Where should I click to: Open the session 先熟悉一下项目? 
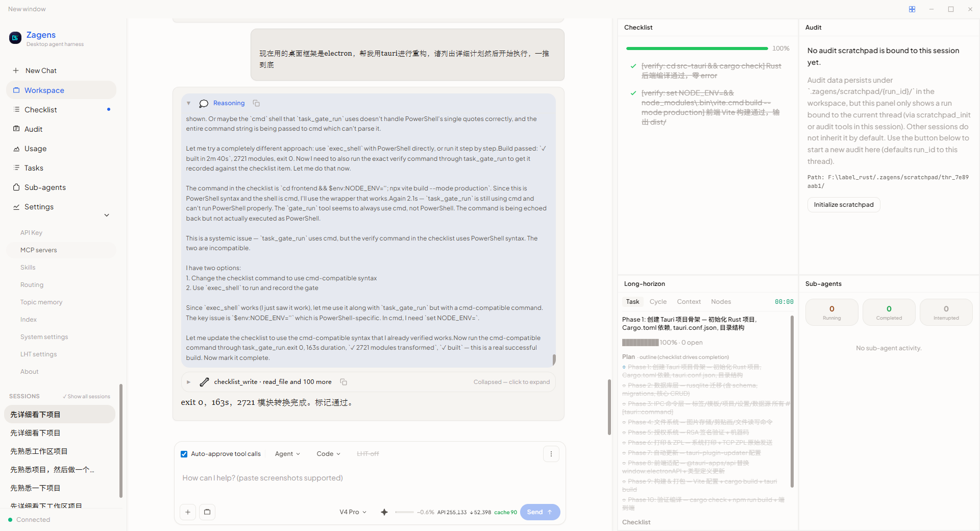point(60,488)
